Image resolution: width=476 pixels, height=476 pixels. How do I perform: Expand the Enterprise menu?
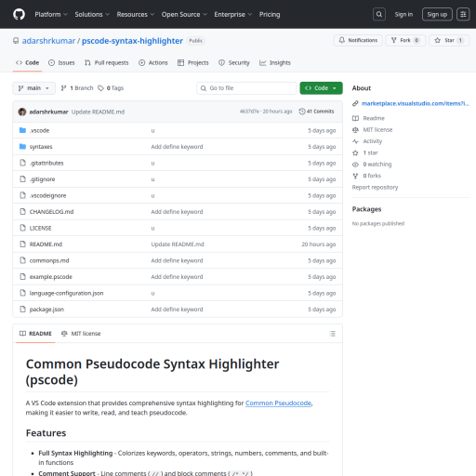233,15
